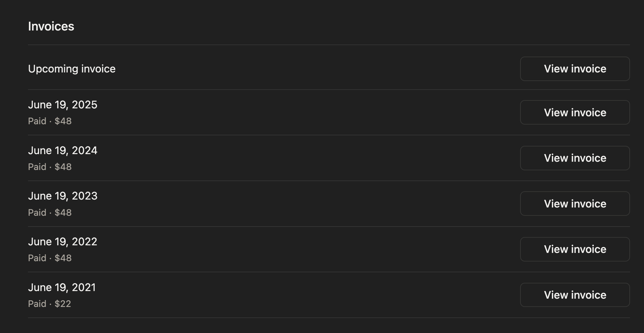The height and width of the screenshot is (333, 644).
Task: Open the June 19, 2025 invoice
Action: [575, 112]
